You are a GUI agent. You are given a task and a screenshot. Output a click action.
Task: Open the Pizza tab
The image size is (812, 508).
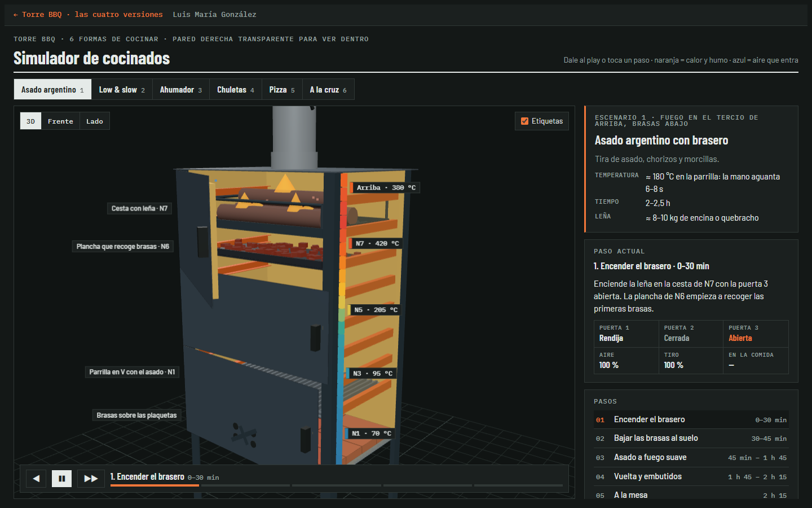(282, 90)
